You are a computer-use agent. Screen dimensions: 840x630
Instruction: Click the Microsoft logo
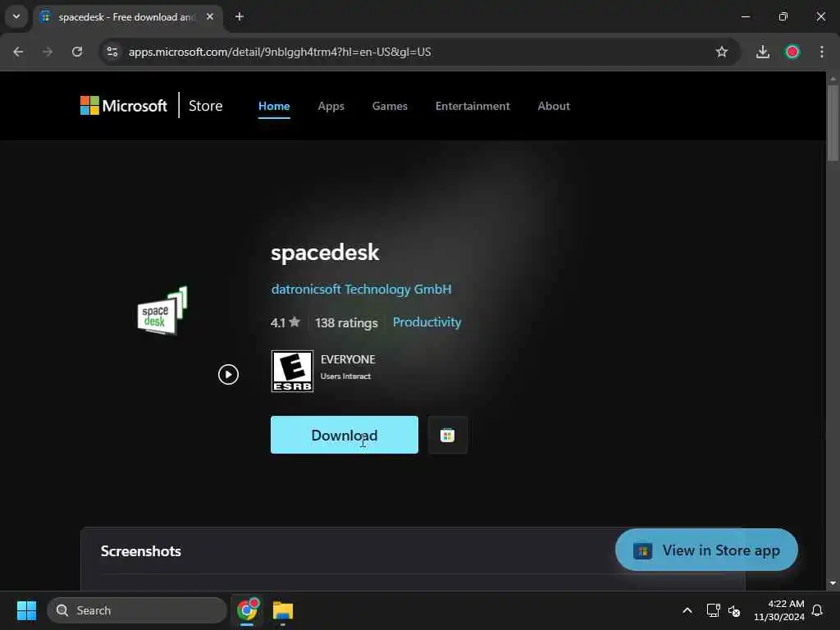pyautogui.click(x=124, y=106)
